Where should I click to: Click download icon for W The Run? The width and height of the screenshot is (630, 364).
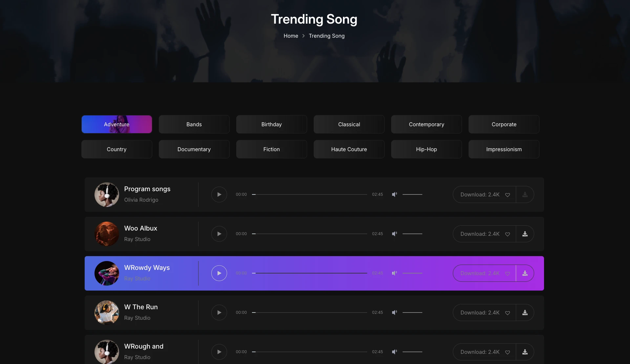tap(525, 313)
